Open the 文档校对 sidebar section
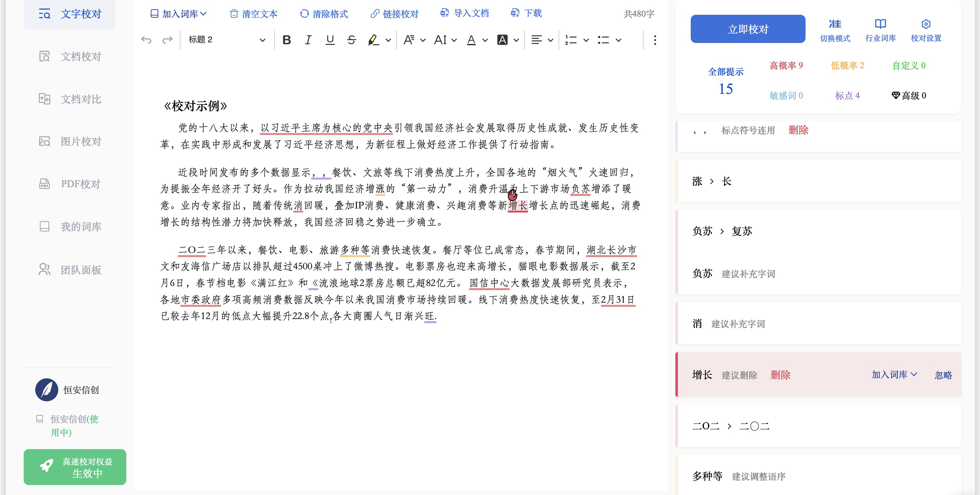980x495 pixels. click(x=70, y=57)
